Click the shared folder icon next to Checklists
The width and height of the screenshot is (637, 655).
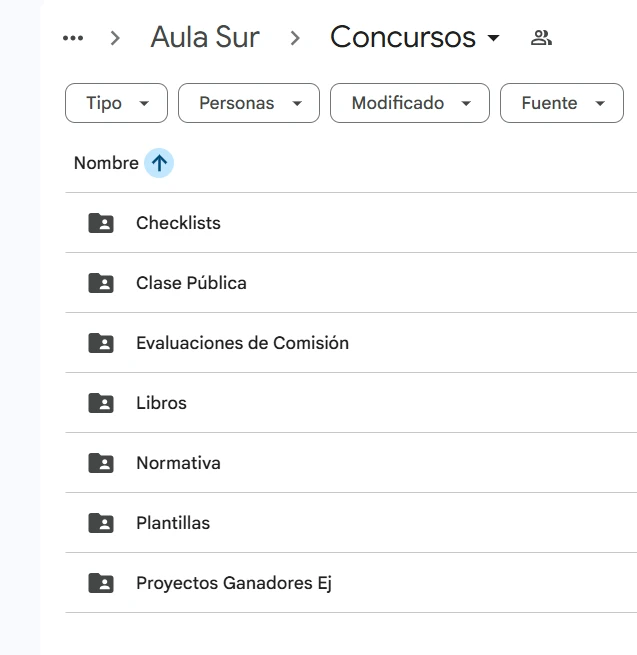click(101, 223)
